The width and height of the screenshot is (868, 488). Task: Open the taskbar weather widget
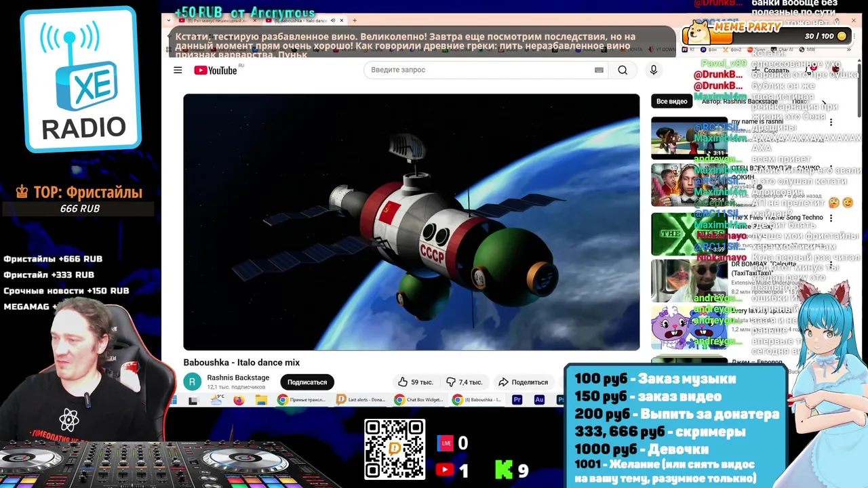coord(217,399)
